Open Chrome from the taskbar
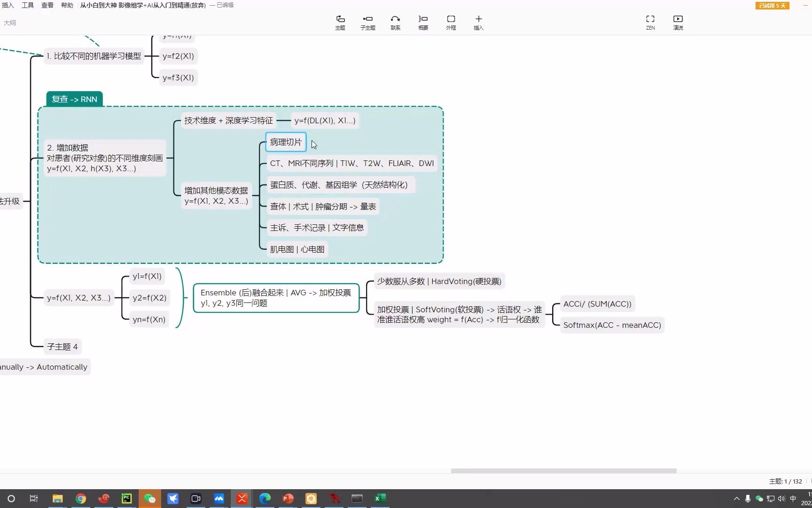Image resolution: width=812 pixels, height=508 pixels. [x=81, y=499]
